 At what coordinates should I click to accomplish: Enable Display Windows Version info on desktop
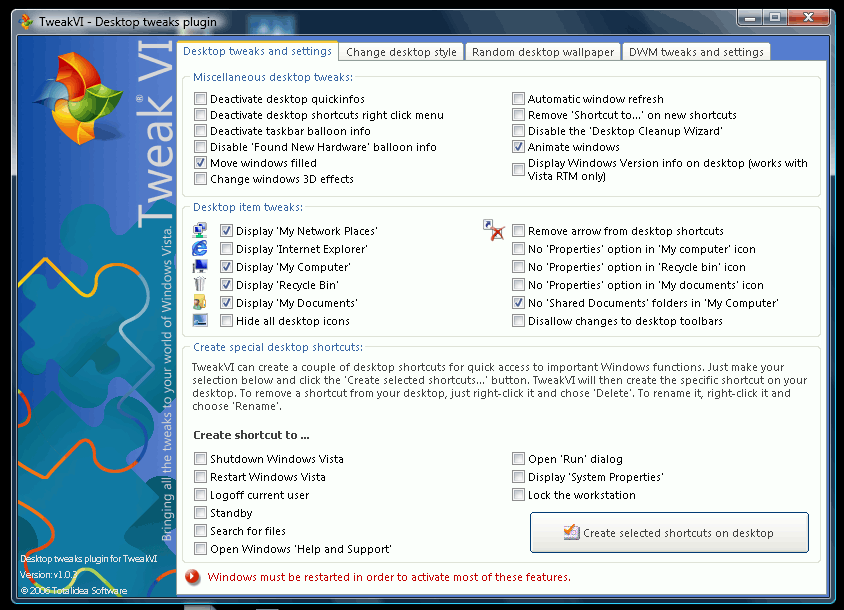[518, 170]
